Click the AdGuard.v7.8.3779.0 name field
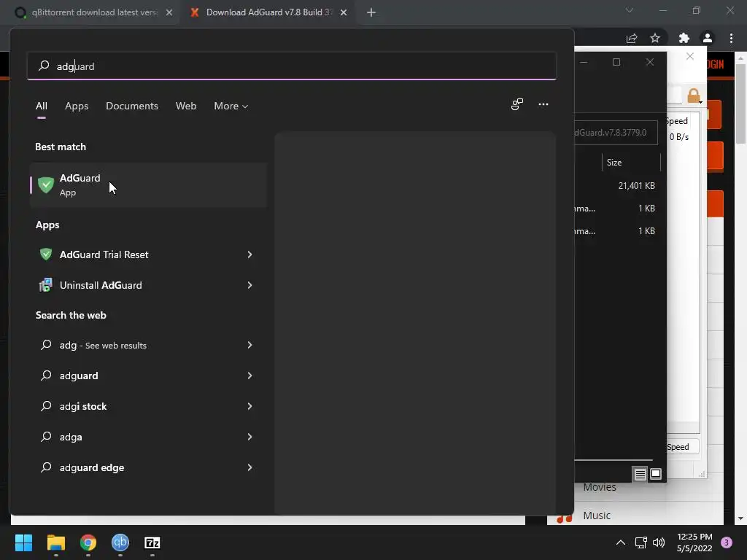 click(x=616, y=133)
